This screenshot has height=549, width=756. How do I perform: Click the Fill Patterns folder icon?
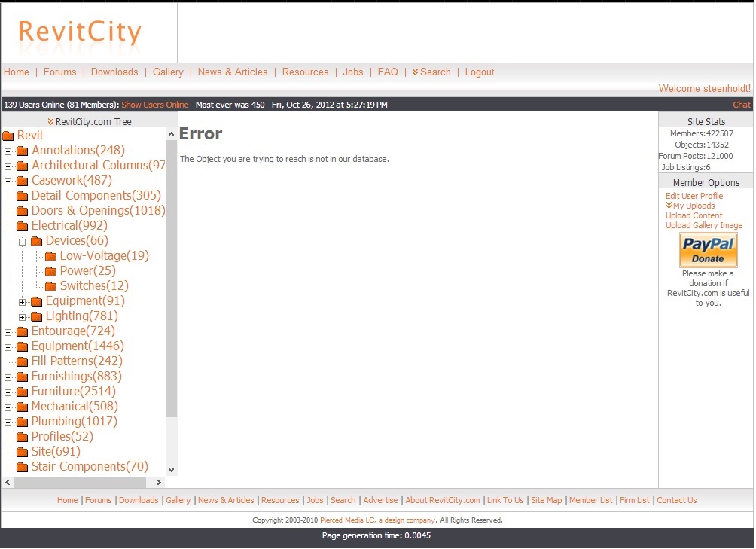tap(22, 361)
